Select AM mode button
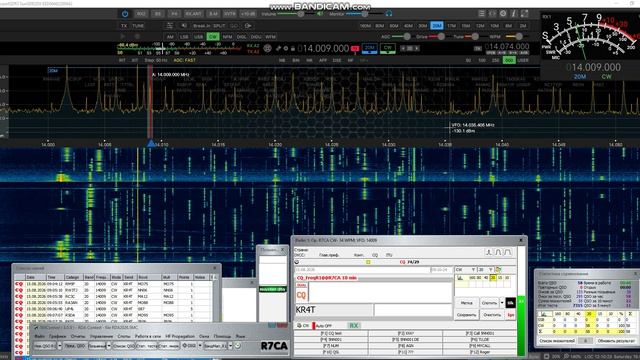 [x=170, y=37]
